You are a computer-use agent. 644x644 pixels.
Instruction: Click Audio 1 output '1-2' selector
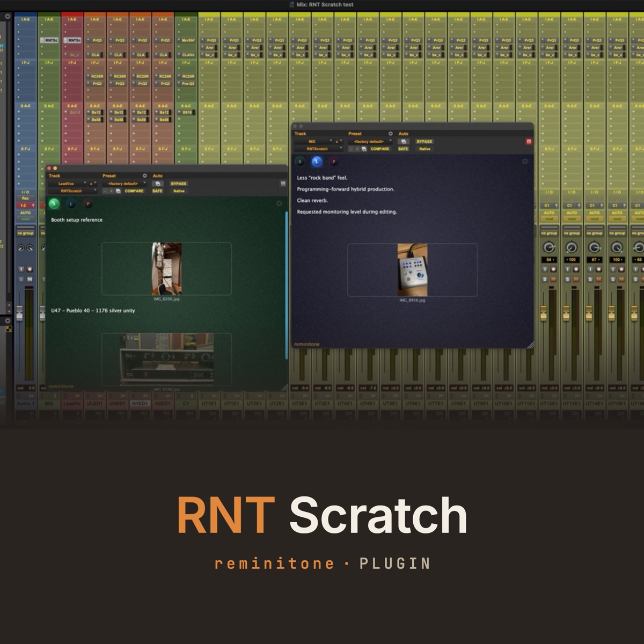(25, 206)
